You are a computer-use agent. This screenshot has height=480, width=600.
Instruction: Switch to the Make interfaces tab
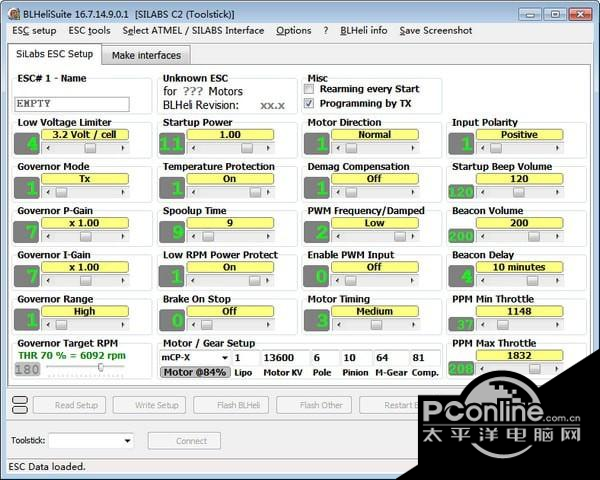pyautogui.click(x=146, y=55)
